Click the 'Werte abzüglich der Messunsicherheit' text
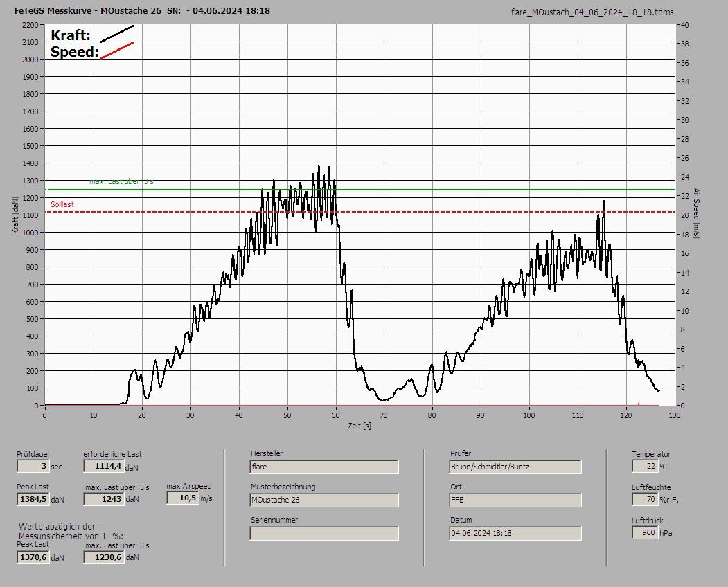The image size is (728, 587). [x=71, y=531]
